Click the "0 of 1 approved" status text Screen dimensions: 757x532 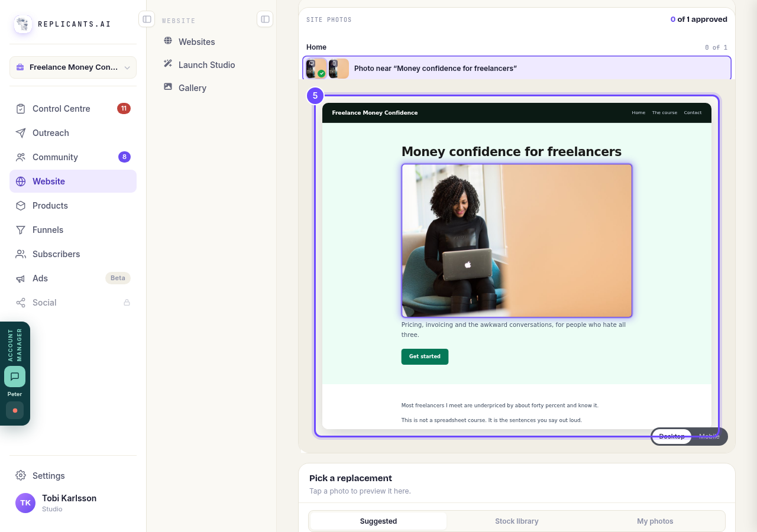click(699, 20)
